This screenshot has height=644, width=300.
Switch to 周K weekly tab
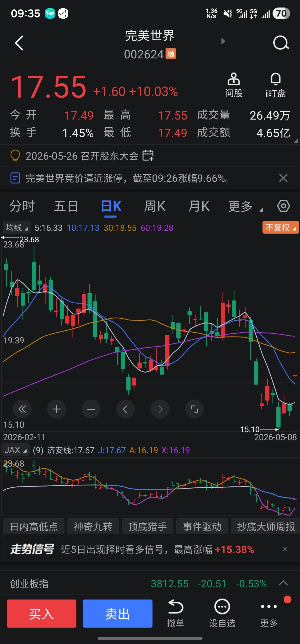click(155, 206)
